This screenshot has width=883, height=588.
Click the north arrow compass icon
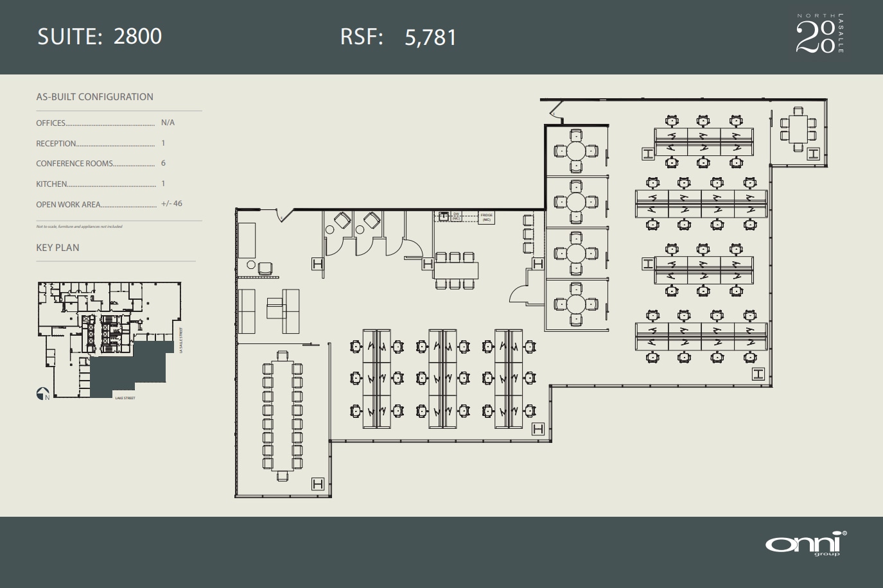click(42, 393)
